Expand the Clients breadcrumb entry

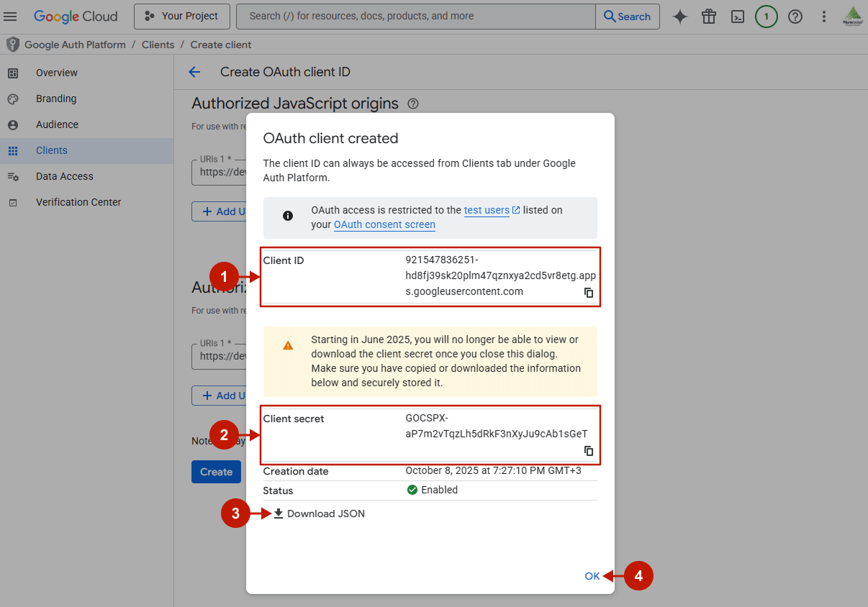point(158,44)
